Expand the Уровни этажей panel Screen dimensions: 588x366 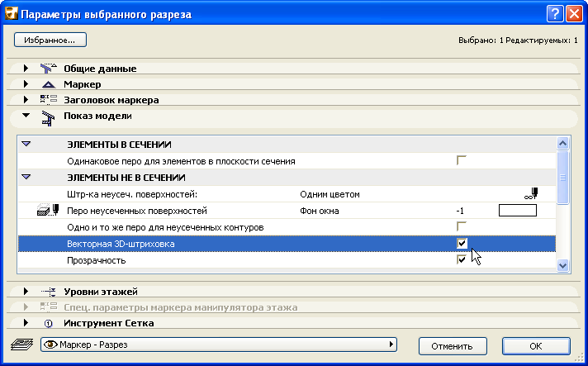[26, 292]
